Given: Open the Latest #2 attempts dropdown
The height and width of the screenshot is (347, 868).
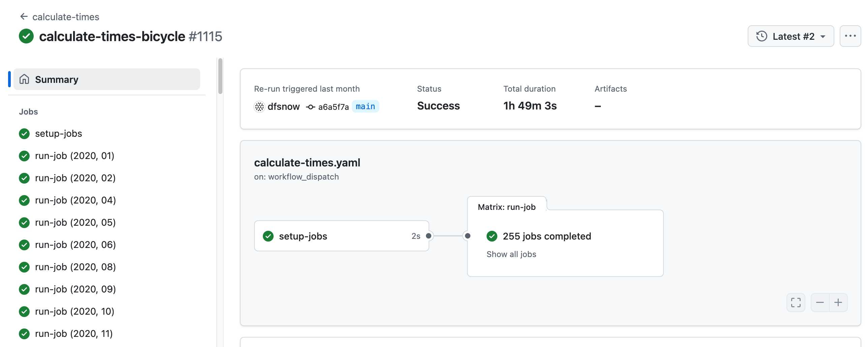Looking at the screenshot, I should (x=790, y=36).
